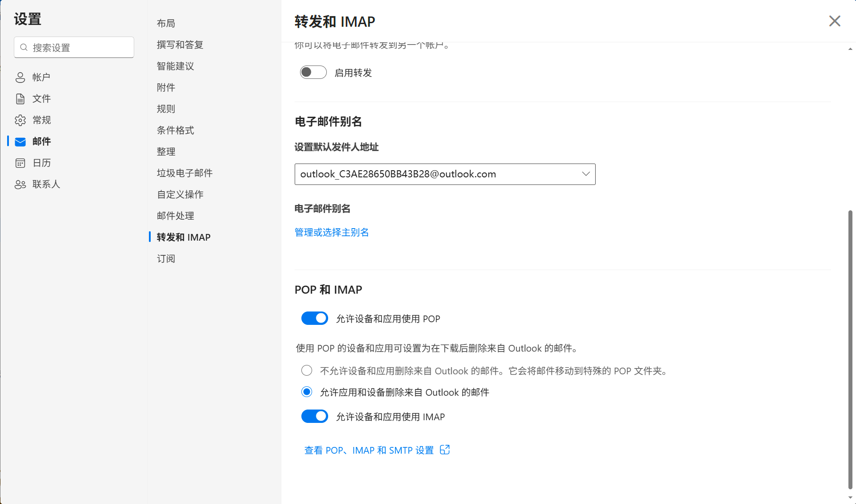Image resolution: width=856 pixels, height=504 pixels.
Task: Click the 邮件 envelope icon
Action: (20, 142)
